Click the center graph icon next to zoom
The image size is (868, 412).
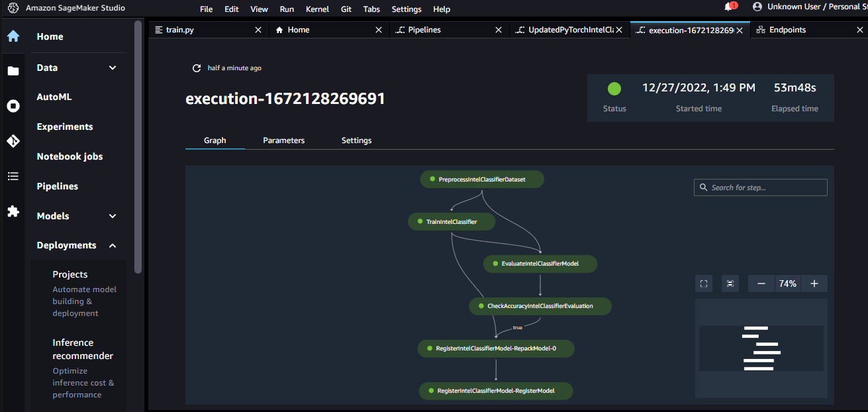(x=730, y=283)
